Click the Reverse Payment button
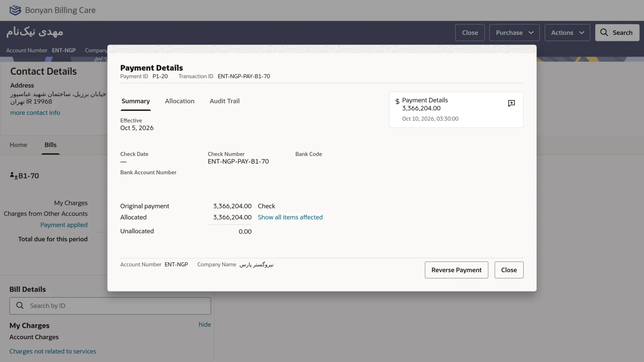The height and width of the screenshot is (362, 644). pyautogui.click(x=456, y=270)
